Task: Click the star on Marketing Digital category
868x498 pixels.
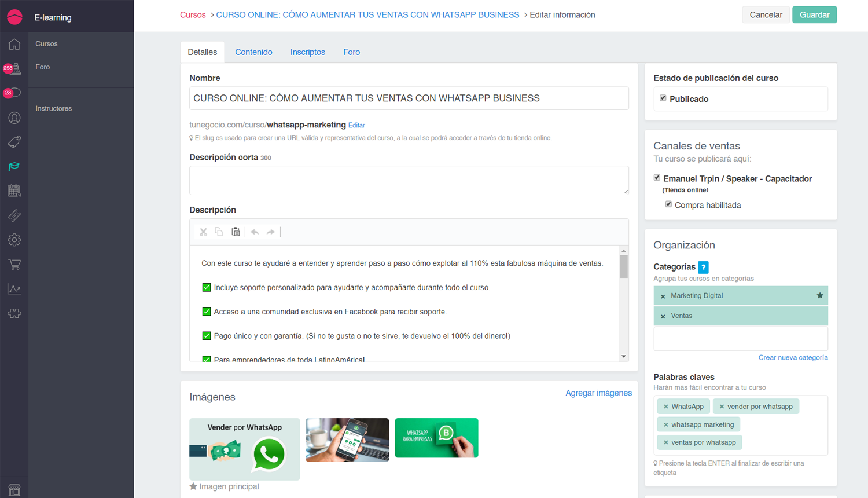Action: (820, 295)
